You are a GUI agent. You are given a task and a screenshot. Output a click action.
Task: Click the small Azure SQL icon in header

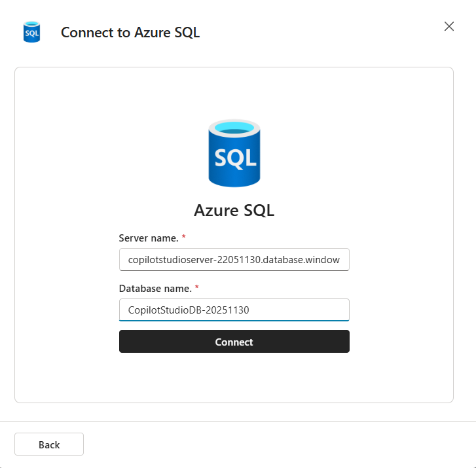[x=32, y=32]
